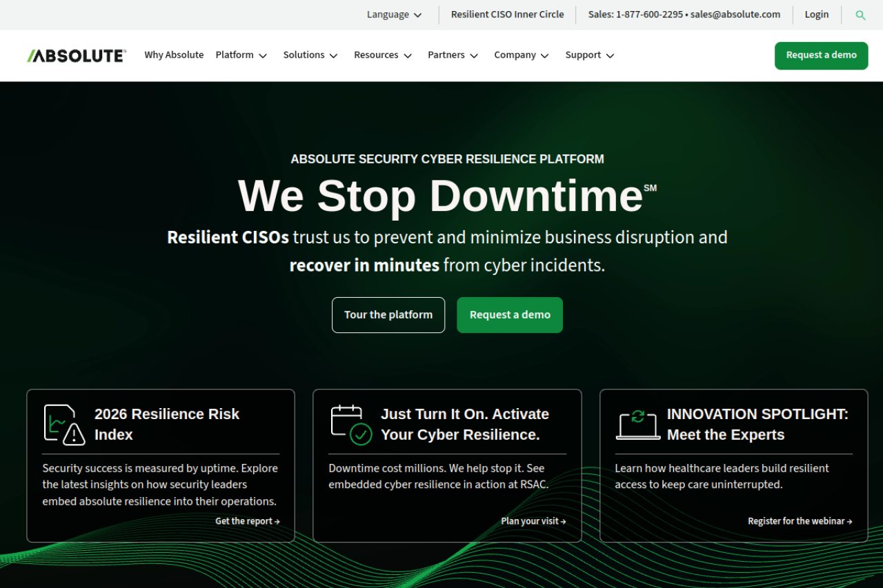Expand the Solutions menu
Screen dimensions: 883x588
pyautogui.click(x=310, y=55)
